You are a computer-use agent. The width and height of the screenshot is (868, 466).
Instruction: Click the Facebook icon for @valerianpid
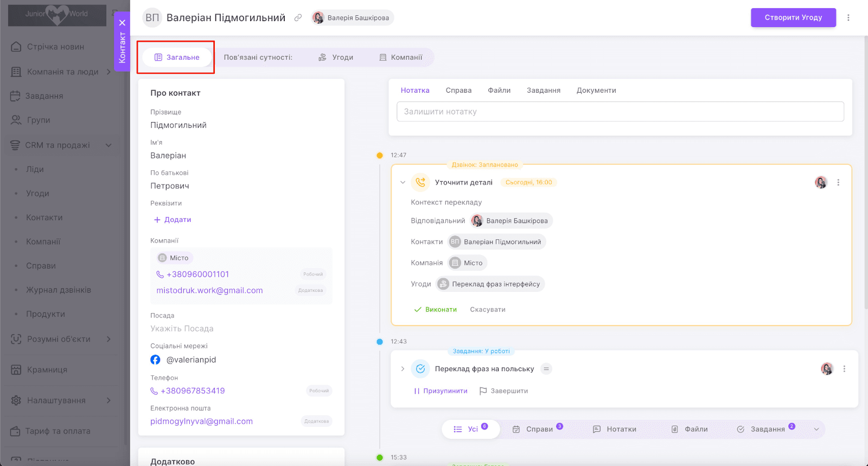point(155,360)
